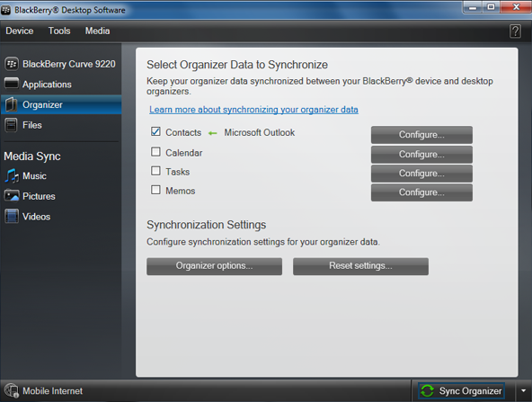Maximize the BlackBerry Desktop Software window
This screenshot has height=402, width=532.
[491, 7]
